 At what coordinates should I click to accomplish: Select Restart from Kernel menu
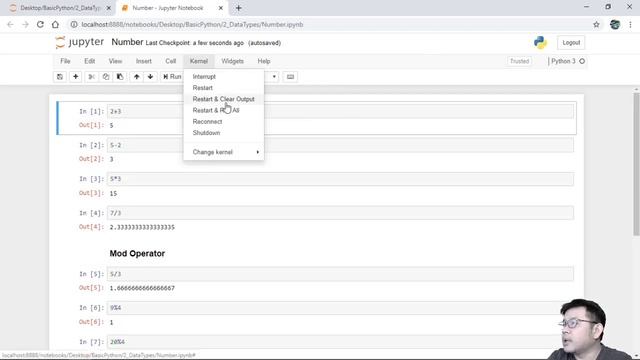pyautogui.click(x=224, y=88)
